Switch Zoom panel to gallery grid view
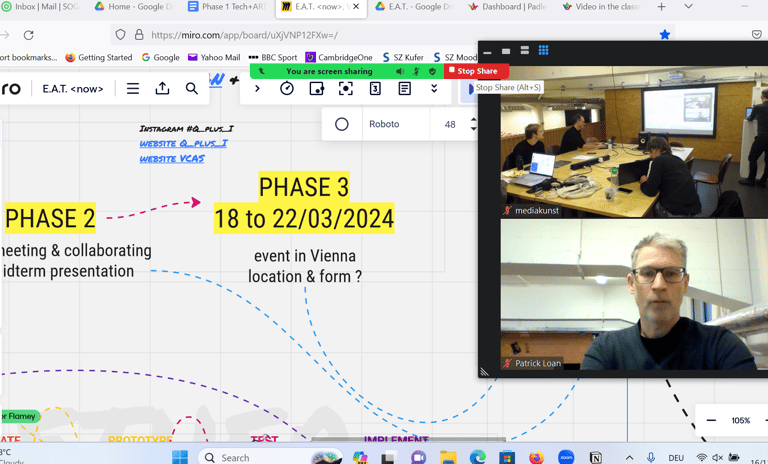The width and height of the screenshot is (768, 464). [x=543, y=50]
